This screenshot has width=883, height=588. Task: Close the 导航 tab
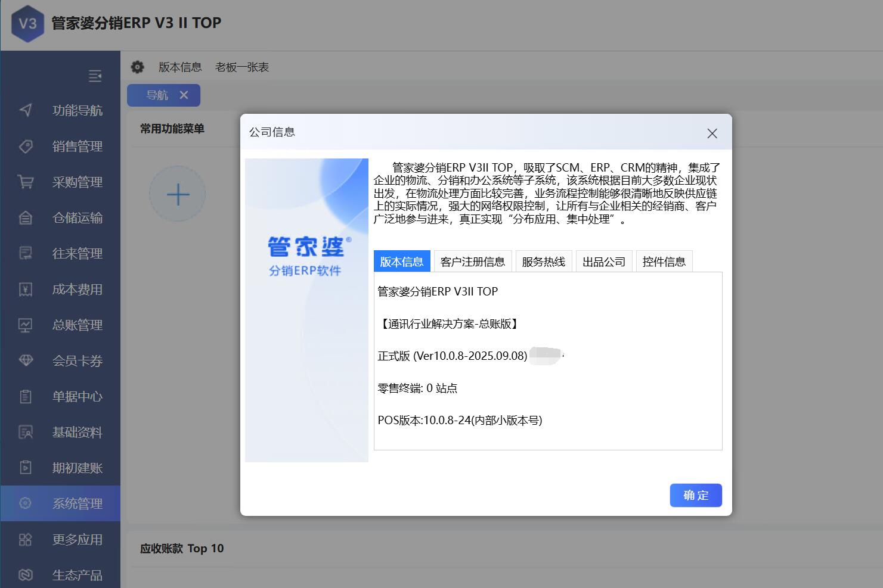[184, 95]
